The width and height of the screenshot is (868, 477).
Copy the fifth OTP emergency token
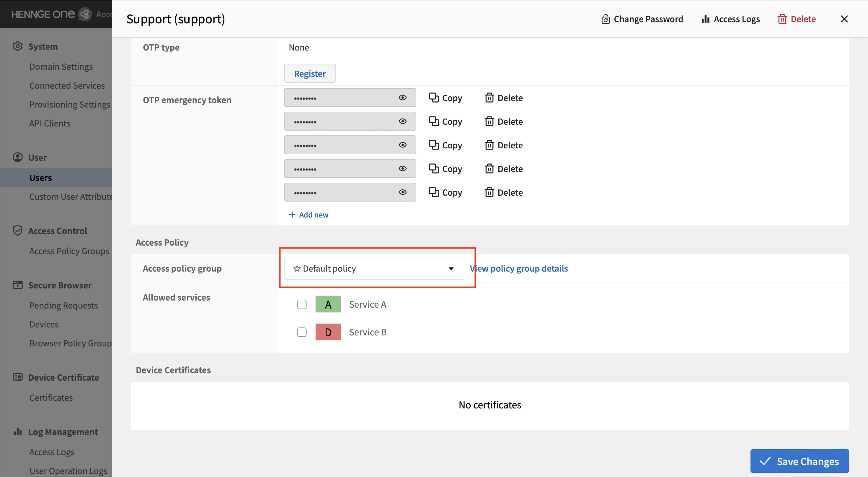(x=445, y=192)
